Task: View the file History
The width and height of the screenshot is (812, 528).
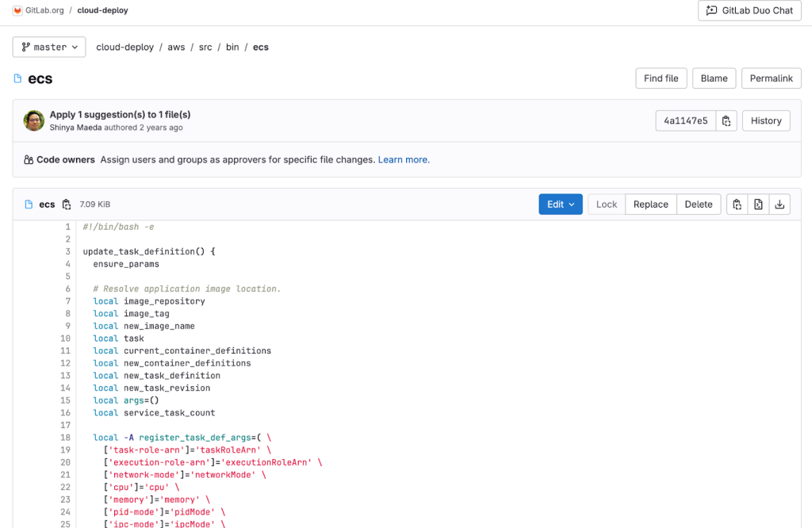Action: (x=765, y=121)
